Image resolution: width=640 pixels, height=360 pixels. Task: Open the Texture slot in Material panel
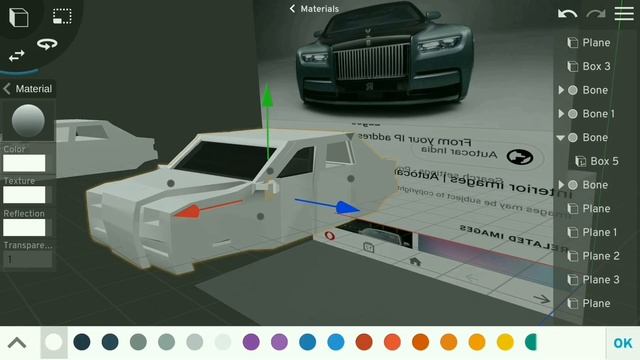click(x=24, y=195)
